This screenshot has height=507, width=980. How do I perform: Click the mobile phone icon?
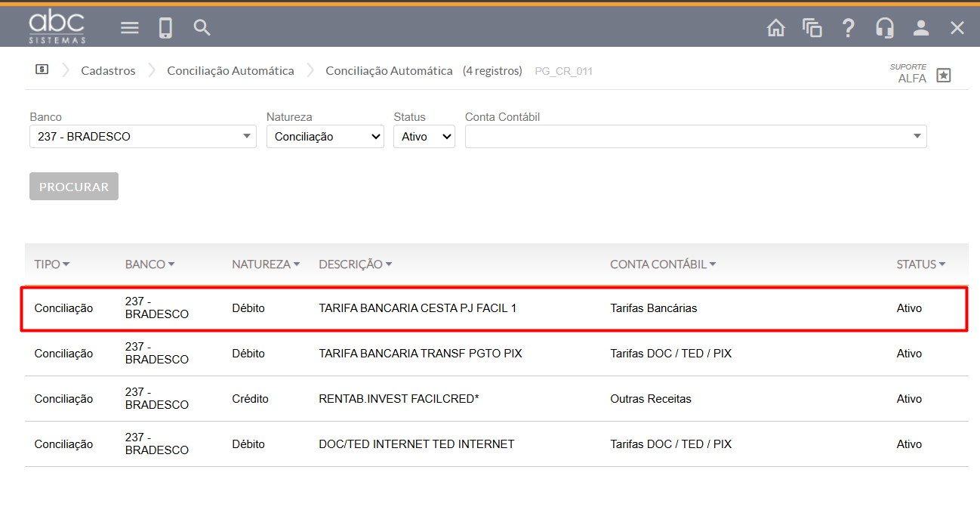(x=165, y=28)
